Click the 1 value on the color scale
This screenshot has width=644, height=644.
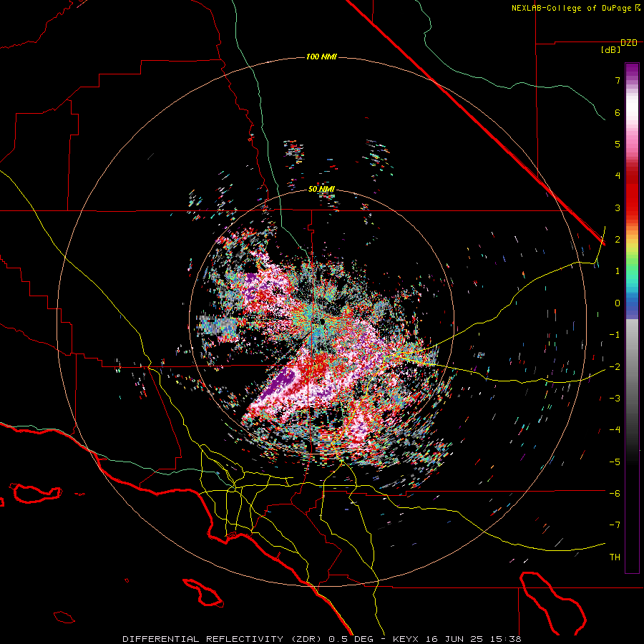618,271
